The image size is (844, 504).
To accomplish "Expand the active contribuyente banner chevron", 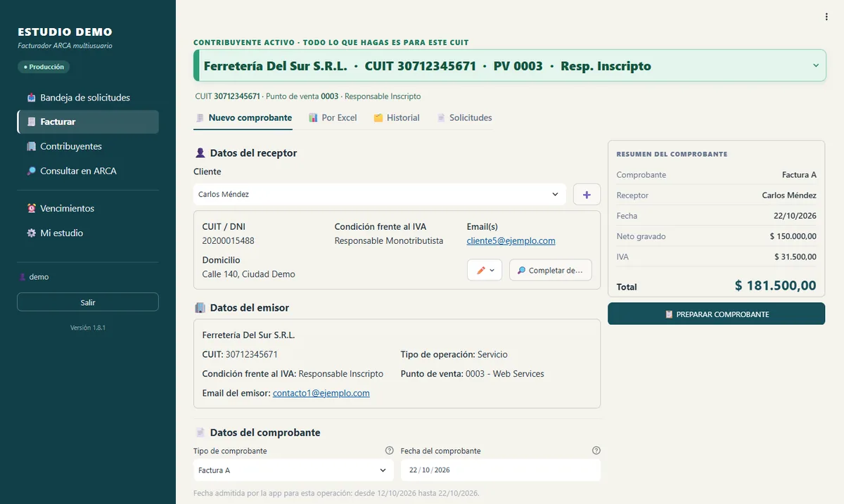I will pyautogui.click(x=816, y=65).
